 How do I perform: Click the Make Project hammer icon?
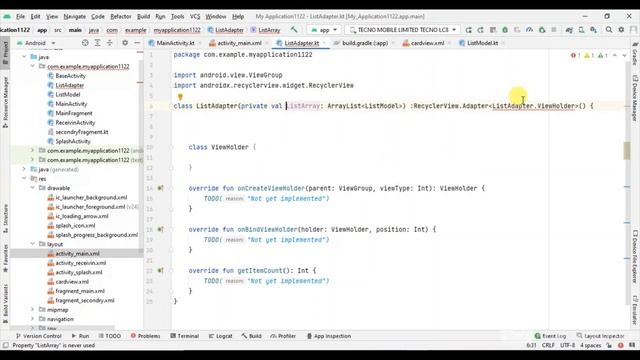click(294, 30)
